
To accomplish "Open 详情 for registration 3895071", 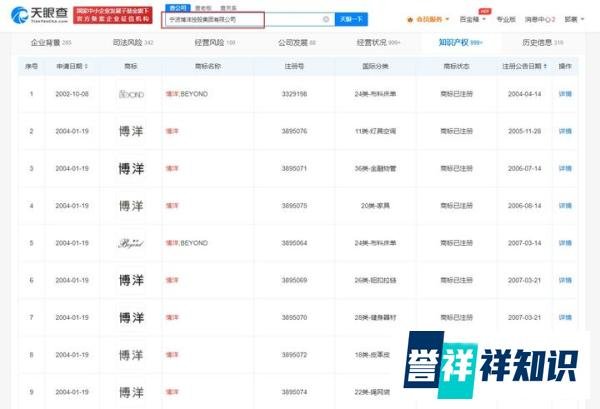I will [565, 168].
